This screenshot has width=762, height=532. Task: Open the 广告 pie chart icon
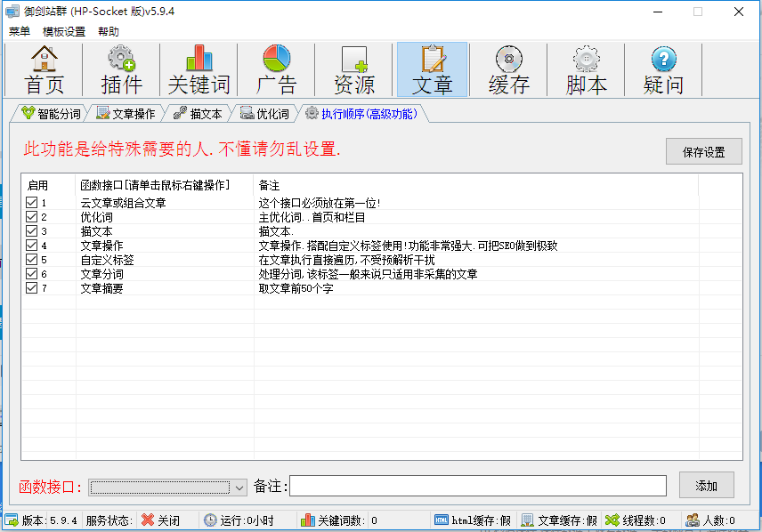tap(276, 69)
